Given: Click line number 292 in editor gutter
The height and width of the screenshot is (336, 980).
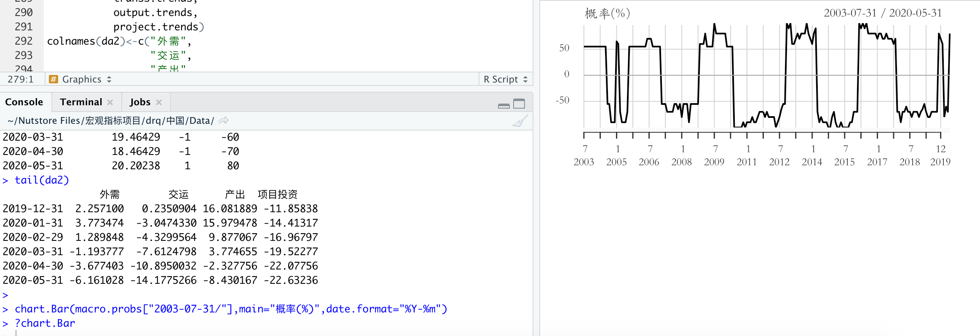Looking at the screenshot, I should coord(24,41).
